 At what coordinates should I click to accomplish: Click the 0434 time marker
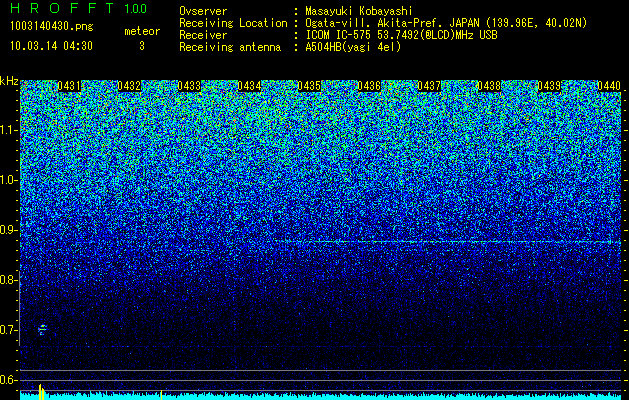tap(250, 86)
